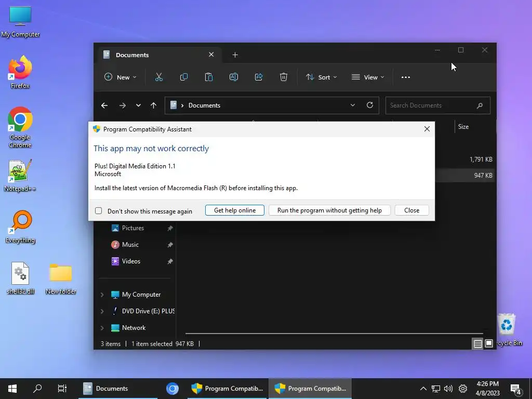Select Network in navigation pane
Viewport: 532px width, 399px height.
click(134, 328)
